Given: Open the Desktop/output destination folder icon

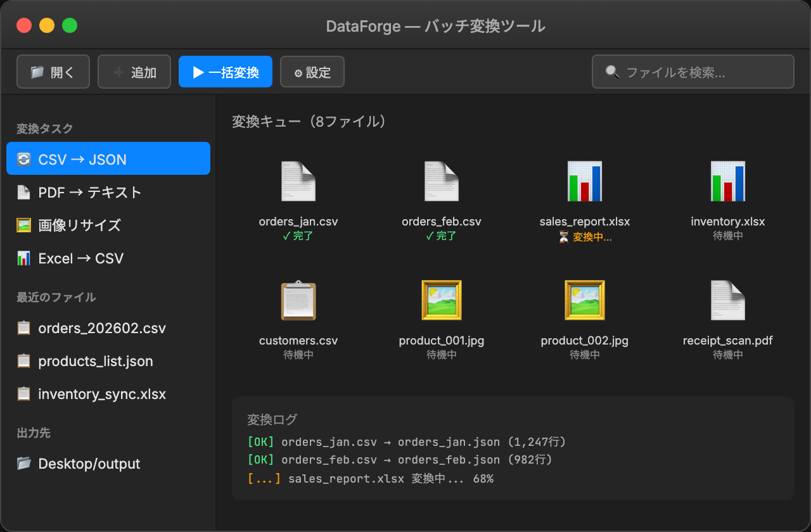Looking at the screenshot, I should (23, 463).
